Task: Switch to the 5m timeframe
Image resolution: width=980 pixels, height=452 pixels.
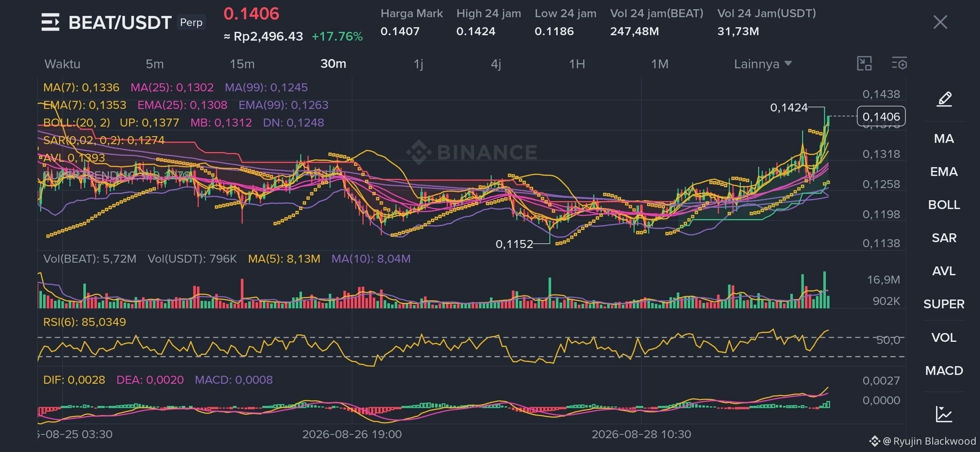Action: [155, 64]
